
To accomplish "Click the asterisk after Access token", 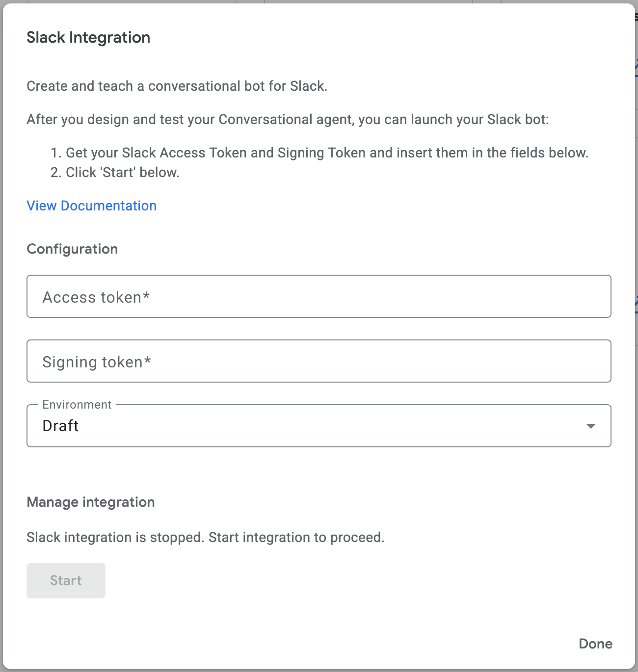I will tap(146, 296).
